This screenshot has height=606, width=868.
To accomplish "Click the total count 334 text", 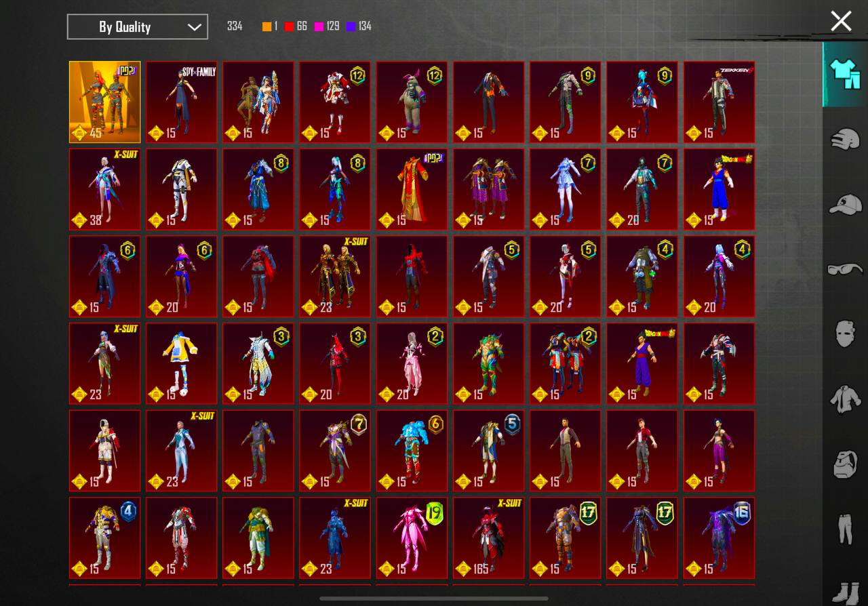I will coord(235,26).
